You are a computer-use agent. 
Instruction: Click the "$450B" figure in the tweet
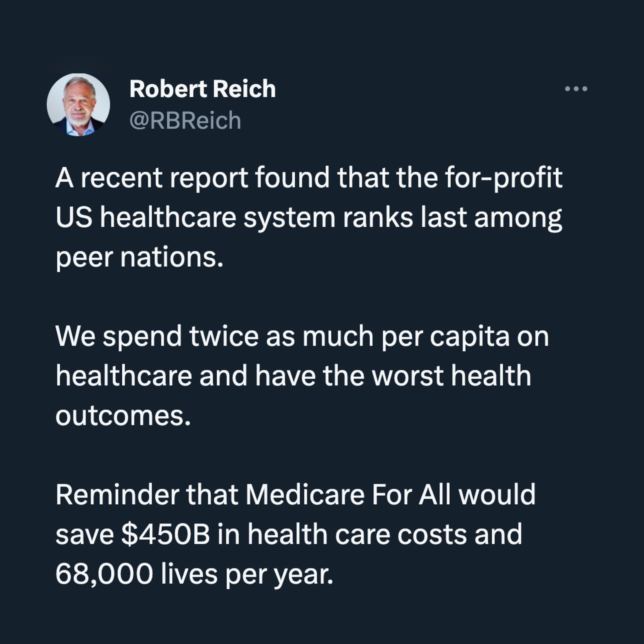pyautogui.click(x=166, y=534)
